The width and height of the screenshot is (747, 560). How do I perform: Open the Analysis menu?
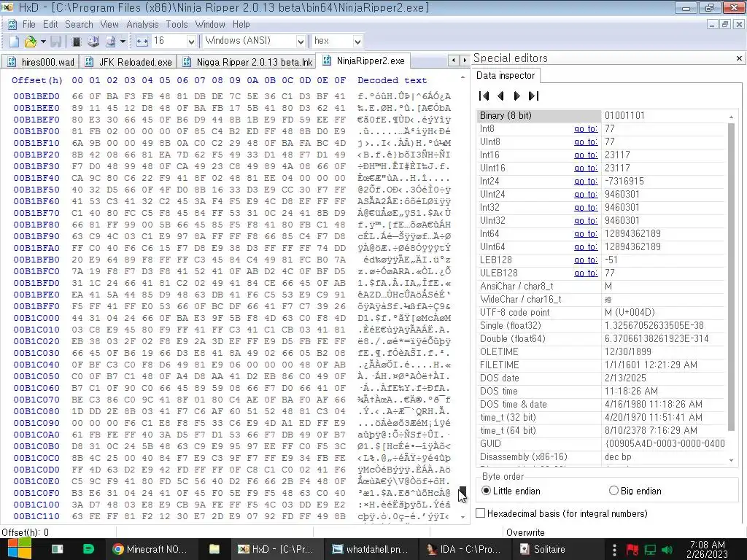pos(142,24)
